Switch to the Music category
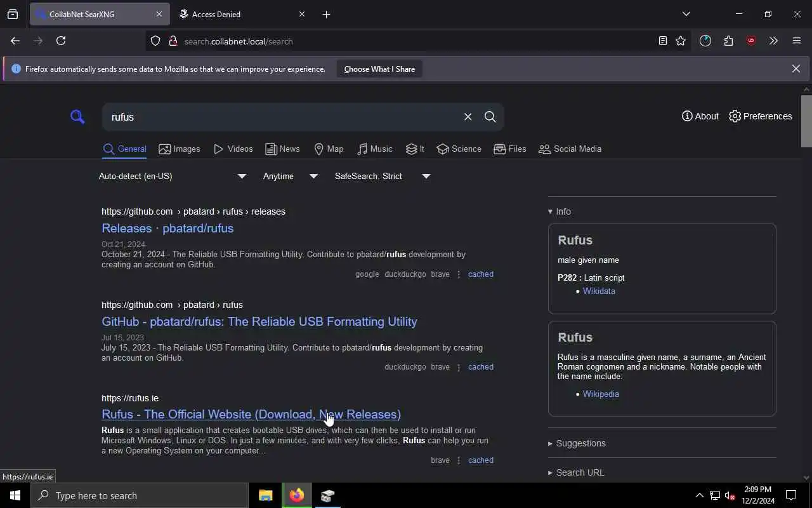 pos(374,149)
